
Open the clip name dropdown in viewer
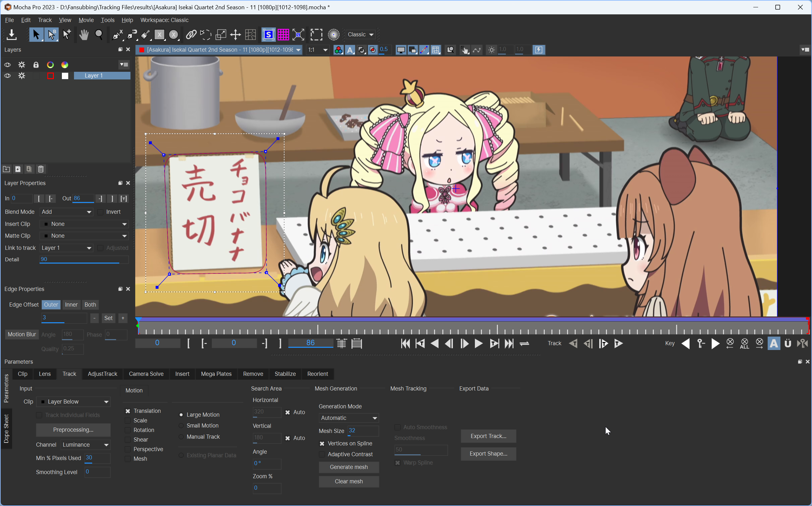(219, 50)
